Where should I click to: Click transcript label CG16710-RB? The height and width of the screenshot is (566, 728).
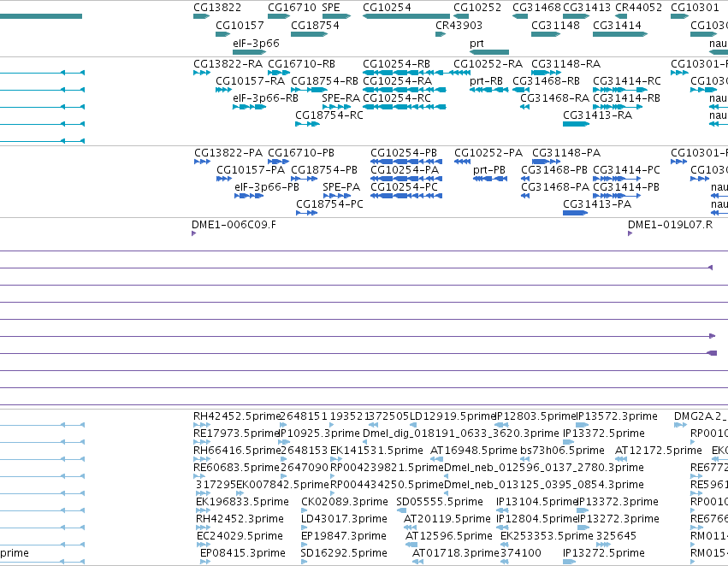coord(301,63)
